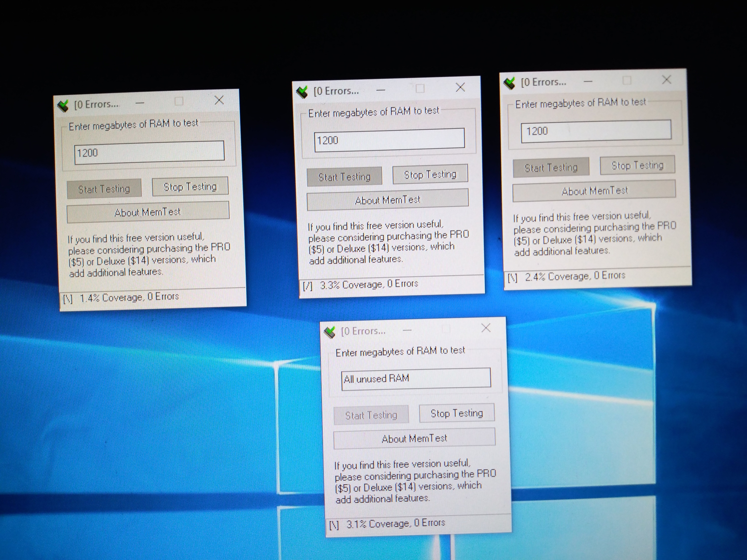Image resolution: width=747 pixels, height=560 pixels.
Task: Open About MemTest in 2.4% coverage window
Action: pyautogui.click(x=594, y=191)
